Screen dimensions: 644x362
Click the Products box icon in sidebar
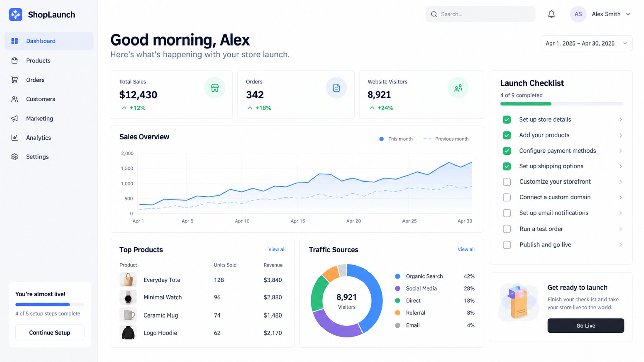pos(15,61)
